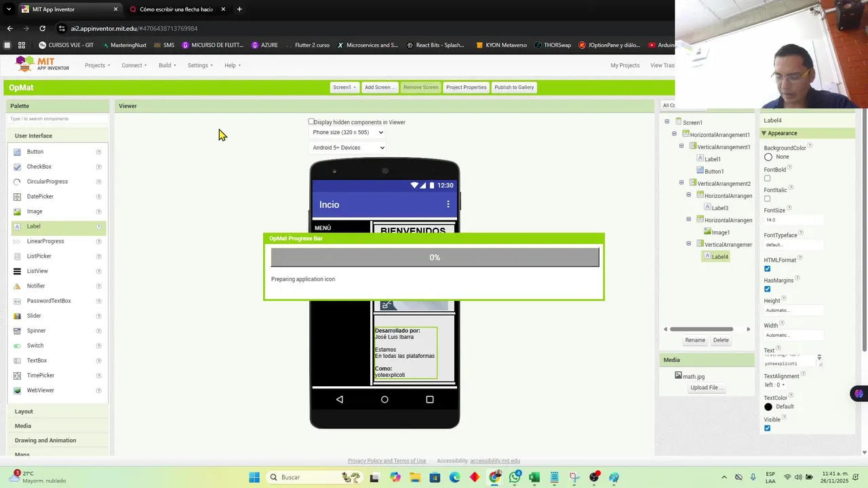Tap the home circle on phone preview
868x488 pixels.
click(384, 399)
